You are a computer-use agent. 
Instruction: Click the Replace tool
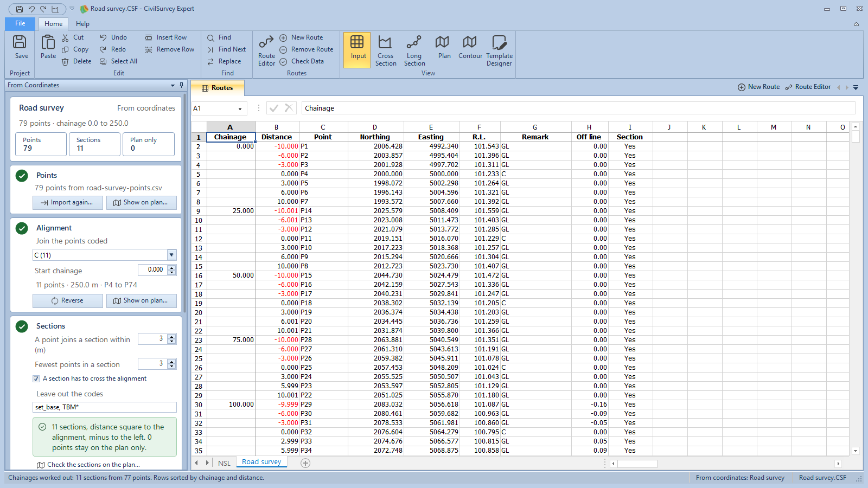click(x=224, y=61)
